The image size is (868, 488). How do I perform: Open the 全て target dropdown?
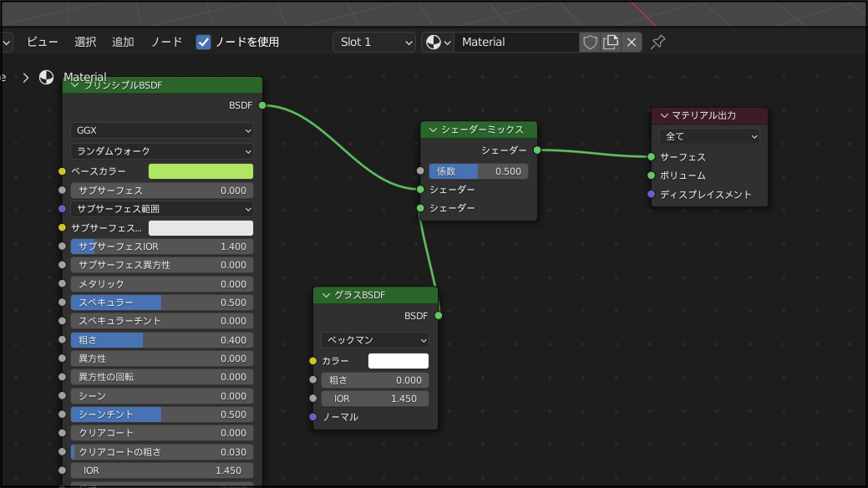point(709,136)
